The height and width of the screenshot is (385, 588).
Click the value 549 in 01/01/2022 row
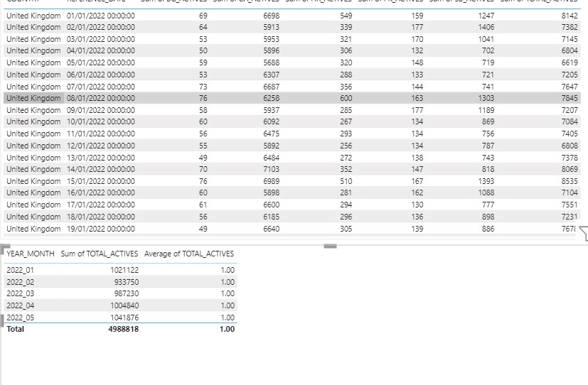346,16
